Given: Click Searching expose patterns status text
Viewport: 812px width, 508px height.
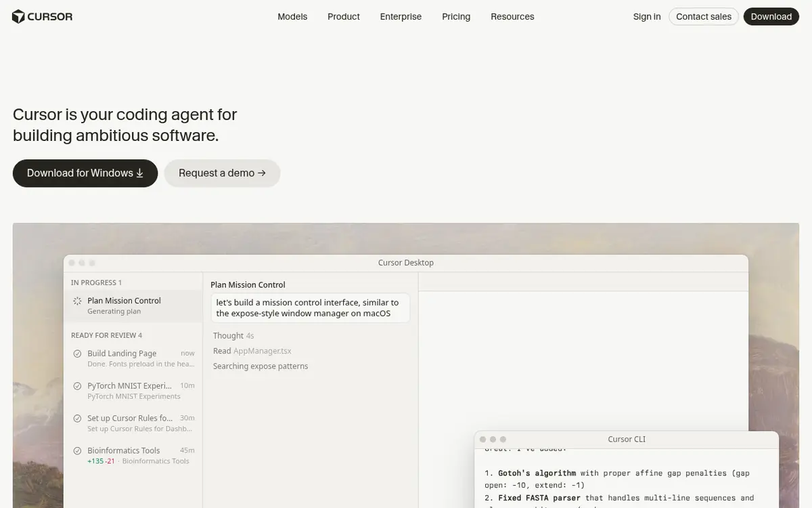Looking at the screenshot, I should (261, 366).
